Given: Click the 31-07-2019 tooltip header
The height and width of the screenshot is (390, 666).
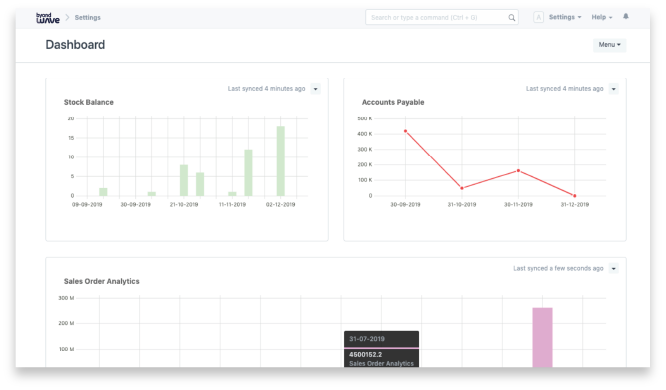Looking at the screenshot, I should 367,339.
